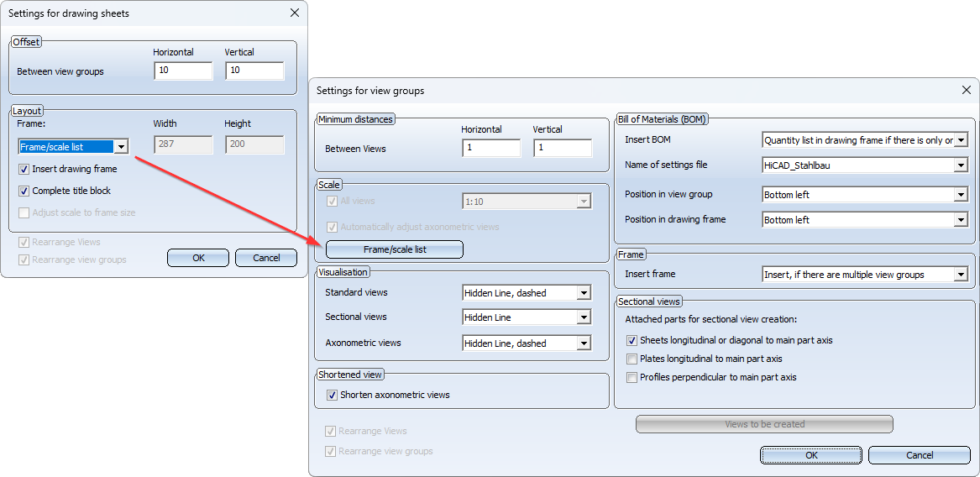980x477 pixels.
Task: Click Horizontal offset field between view groups
Action: coord(184,71)
